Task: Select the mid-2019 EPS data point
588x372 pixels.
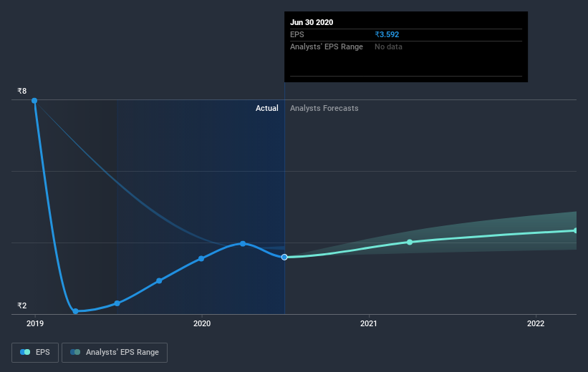Action: point(117,303)
